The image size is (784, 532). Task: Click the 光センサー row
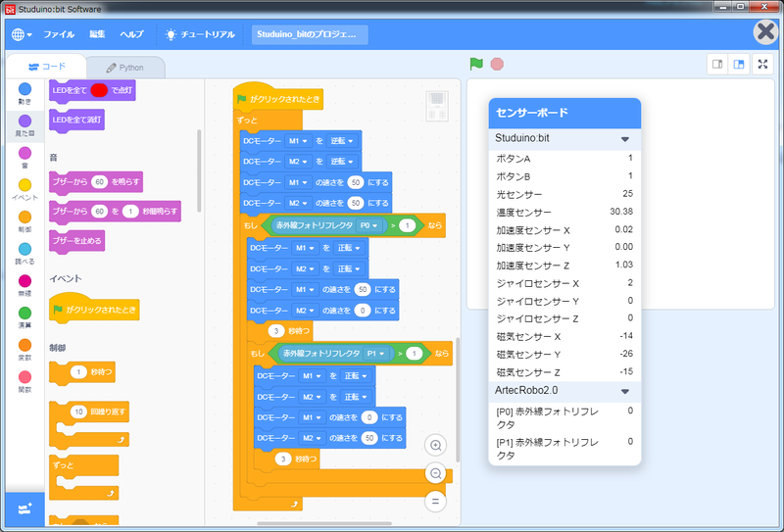[564, 194]
